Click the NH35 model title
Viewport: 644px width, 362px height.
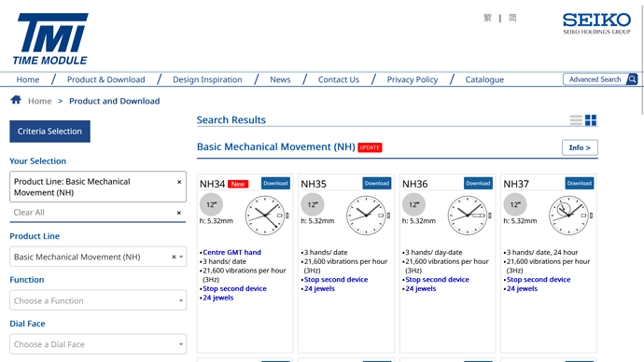pyautogui.click(x=314, y=184)
